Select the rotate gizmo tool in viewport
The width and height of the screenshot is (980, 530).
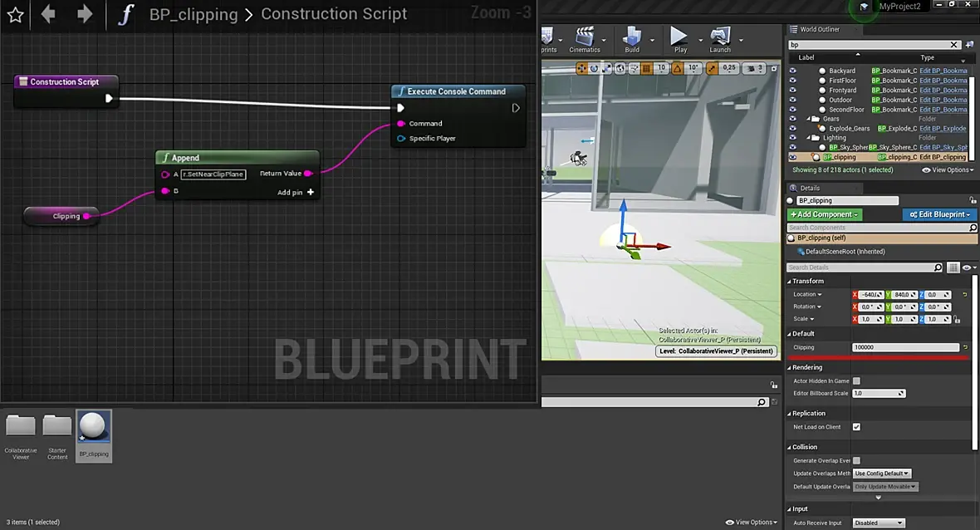(x=594, y=68)
